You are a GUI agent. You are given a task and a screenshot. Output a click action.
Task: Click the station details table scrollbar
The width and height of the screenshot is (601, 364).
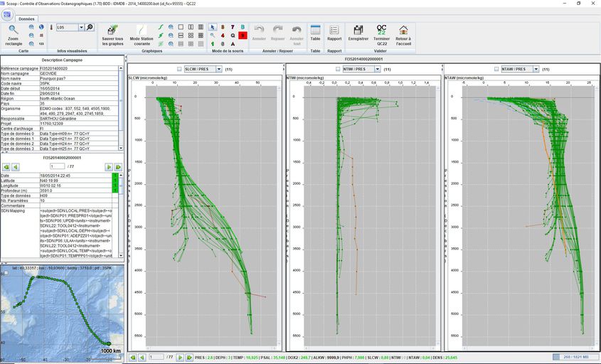point(121,215)
